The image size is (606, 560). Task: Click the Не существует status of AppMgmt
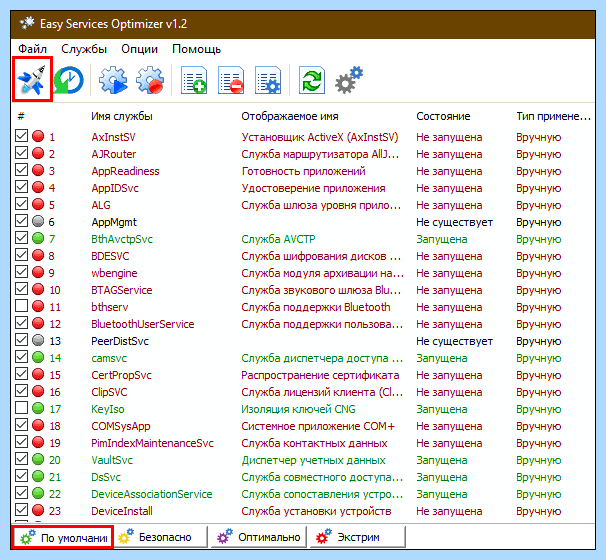pos(454,222)
